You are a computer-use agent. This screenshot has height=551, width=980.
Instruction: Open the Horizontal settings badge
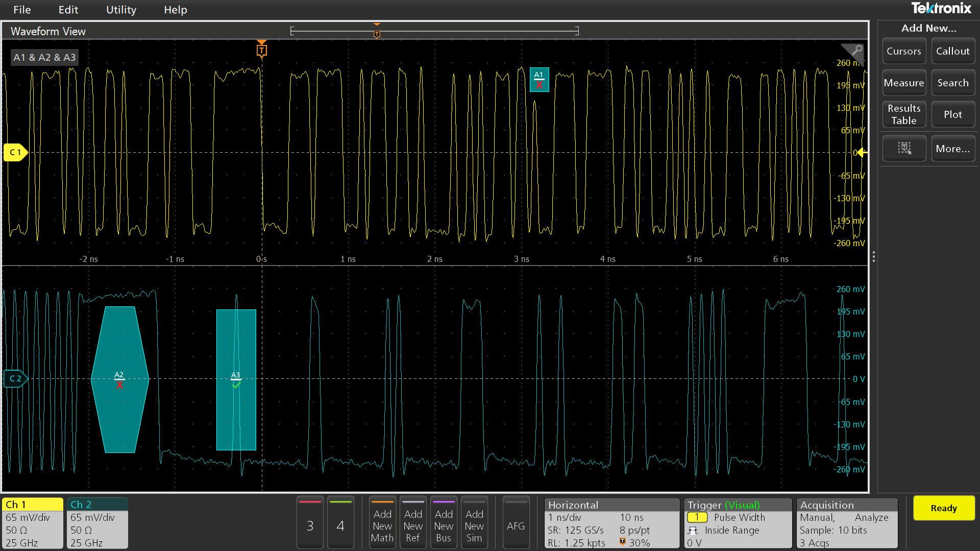pos(612,523)
